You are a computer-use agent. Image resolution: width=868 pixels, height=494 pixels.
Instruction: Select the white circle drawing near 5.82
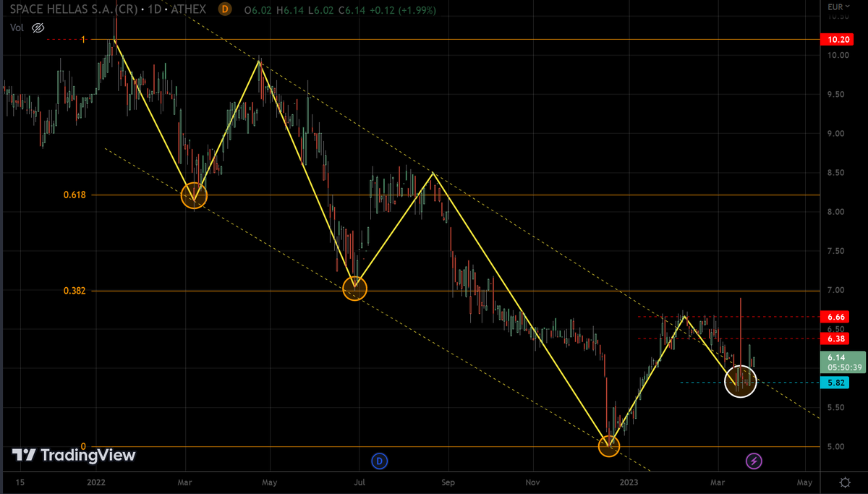pos(740,381)
